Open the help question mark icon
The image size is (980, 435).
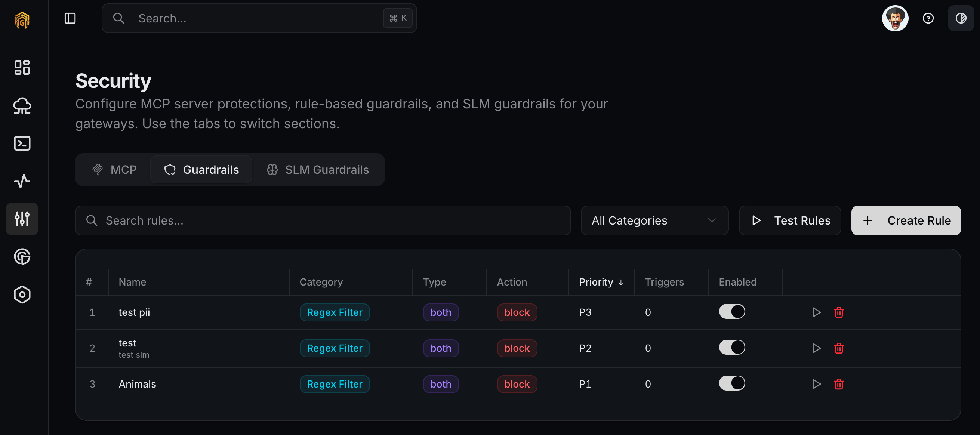tap(928, 18)
